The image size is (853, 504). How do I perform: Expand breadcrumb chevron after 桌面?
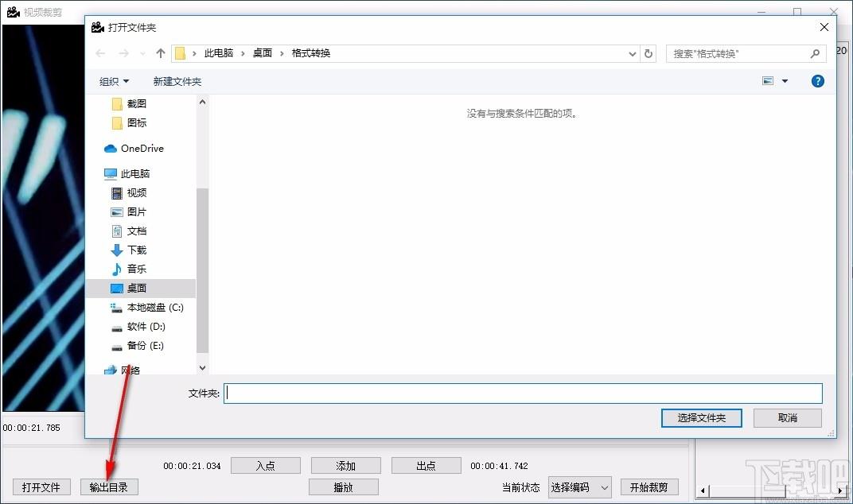[282, 53]
